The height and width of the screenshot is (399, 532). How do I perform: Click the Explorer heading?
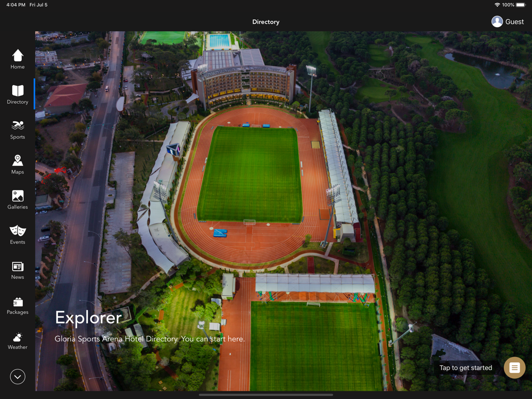pyautogui.click(x=88, y=318)
